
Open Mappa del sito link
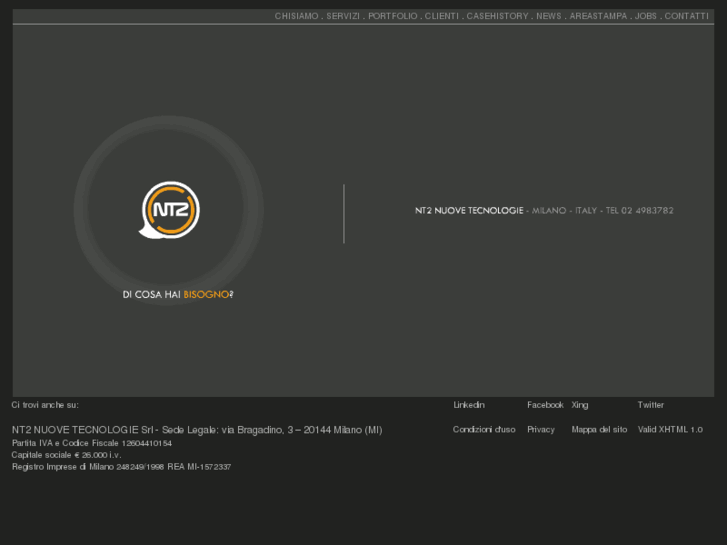pos(599,430)
